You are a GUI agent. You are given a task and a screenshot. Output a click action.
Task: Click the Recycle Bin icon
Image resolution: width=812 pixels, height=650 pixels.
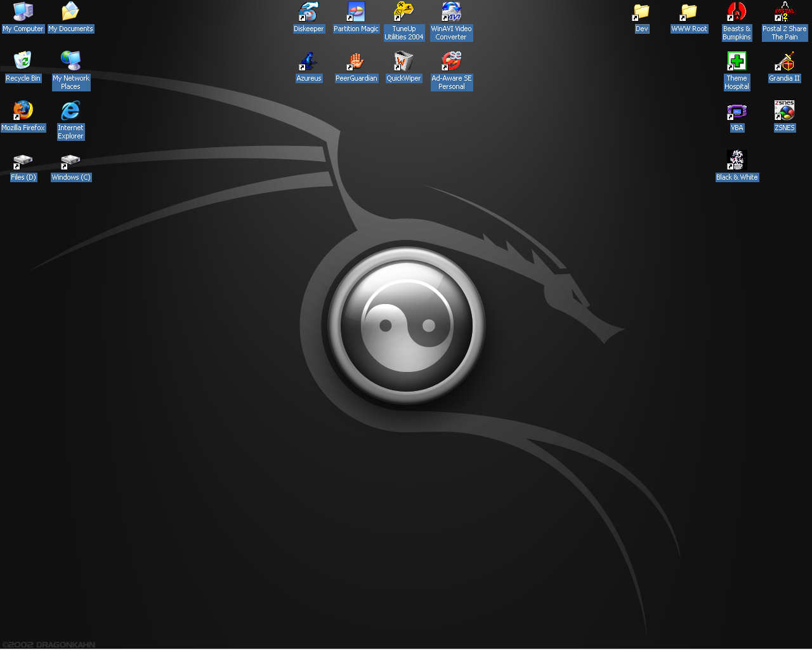23,61
